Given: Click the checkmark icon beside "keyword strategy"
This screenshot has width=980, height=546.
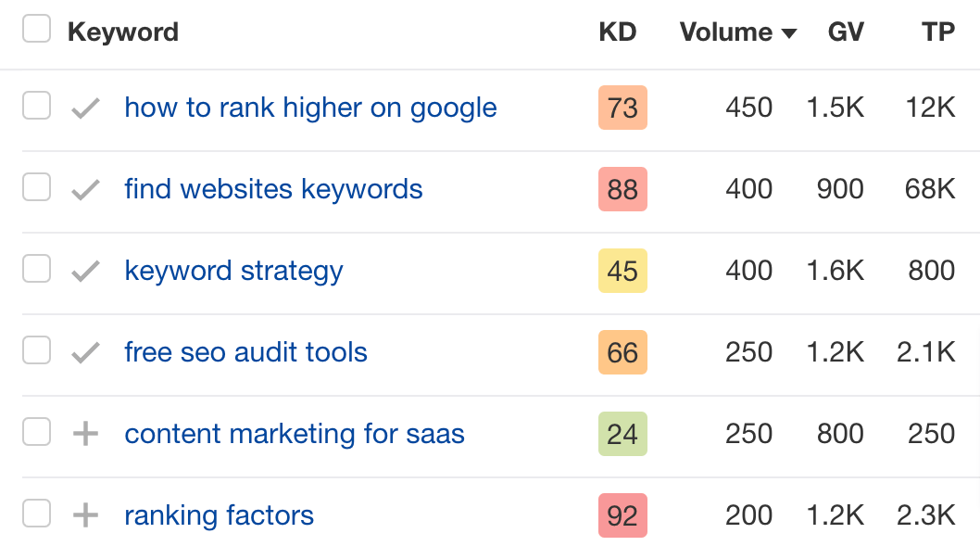Looking at the screenshot, I should coord(84,271).
